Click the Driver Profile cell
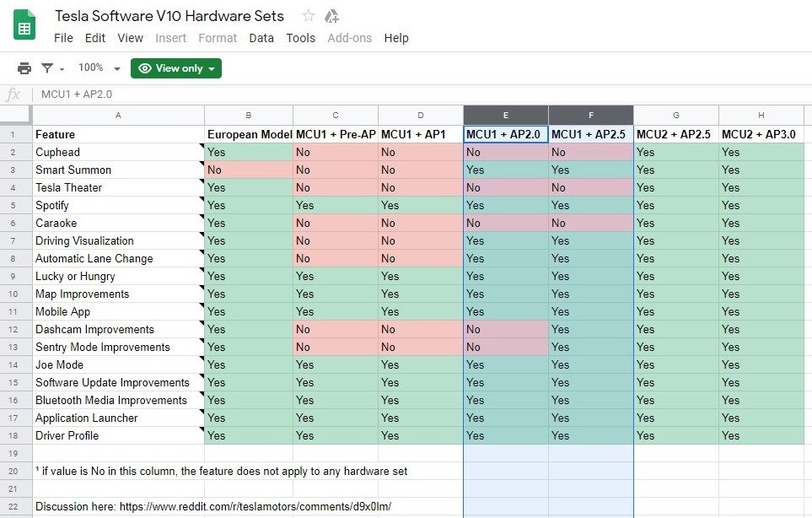The height and width of the screenshot is (518, 812). pos(118,435)
